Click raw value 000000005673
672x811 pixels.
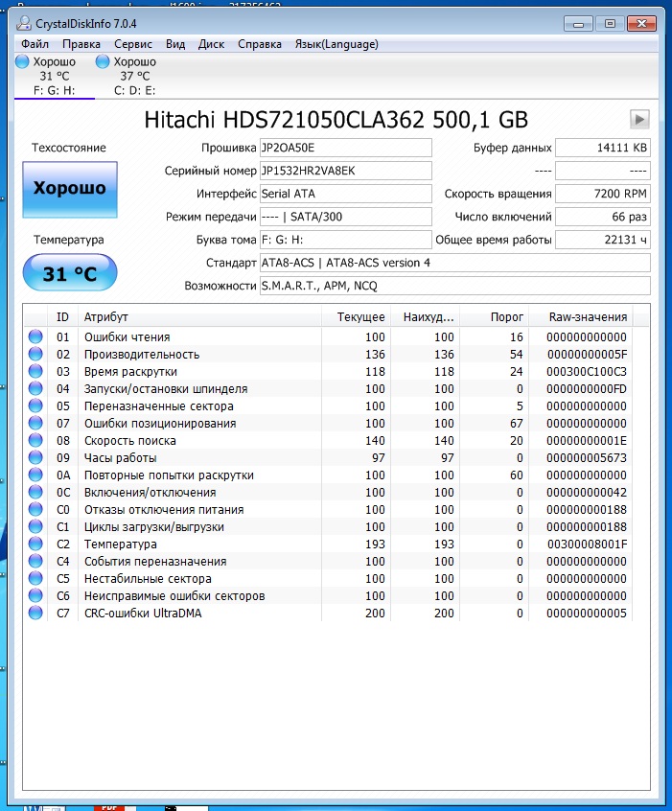point(587,458)
